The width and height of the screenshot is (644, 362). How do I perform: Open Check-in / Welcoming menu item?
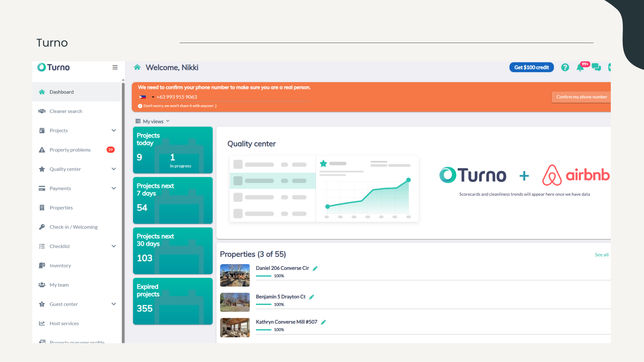tap(76, 227)
